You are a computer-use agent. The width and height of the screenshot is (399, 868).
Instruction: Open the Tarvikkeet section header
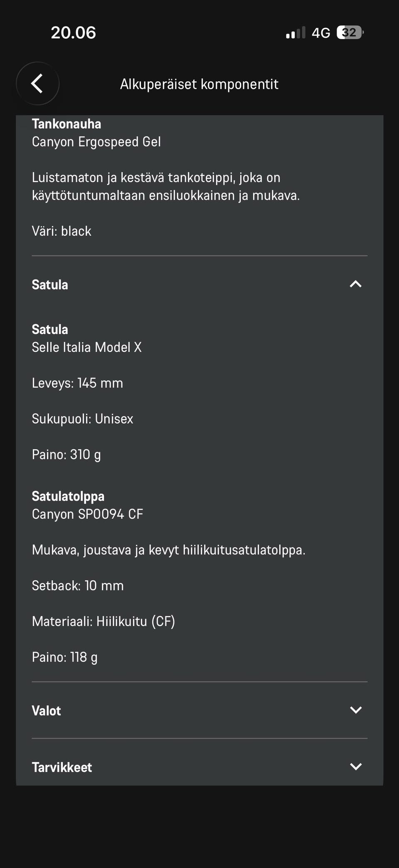pyautogui.click(x=199, y=767)
